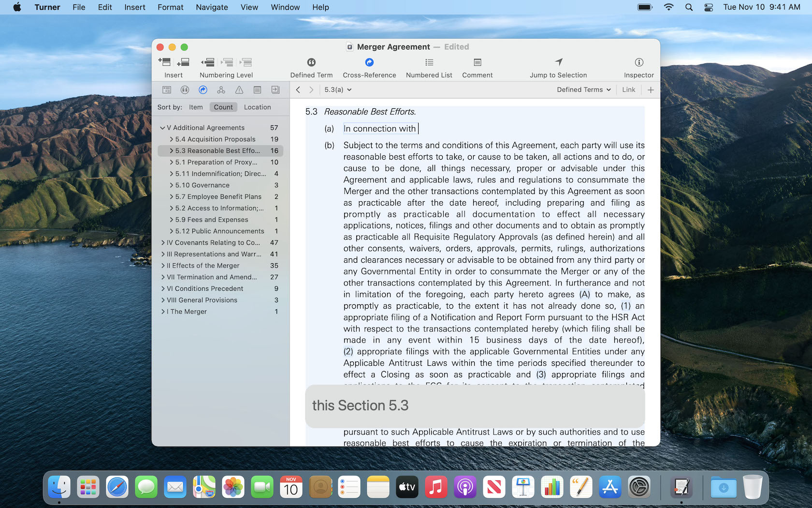The width and height of the screenshot is (812, 508).
Task: Decrease numbering level (outdent icon)
Action: click(x=208, y=62)
